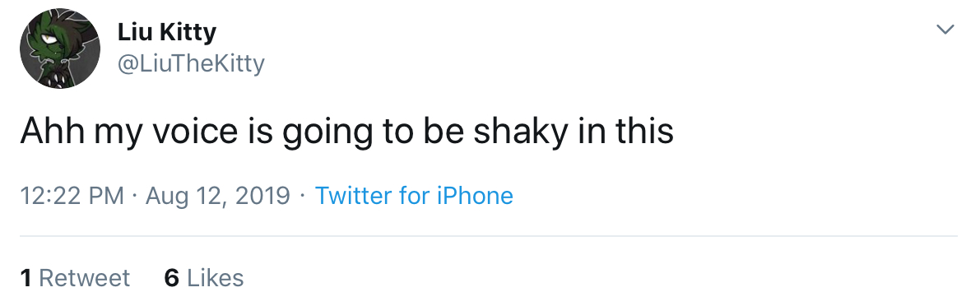Click the word iPhone in the source link
Screen dimensions: 980x306
[x=475, y=196]
